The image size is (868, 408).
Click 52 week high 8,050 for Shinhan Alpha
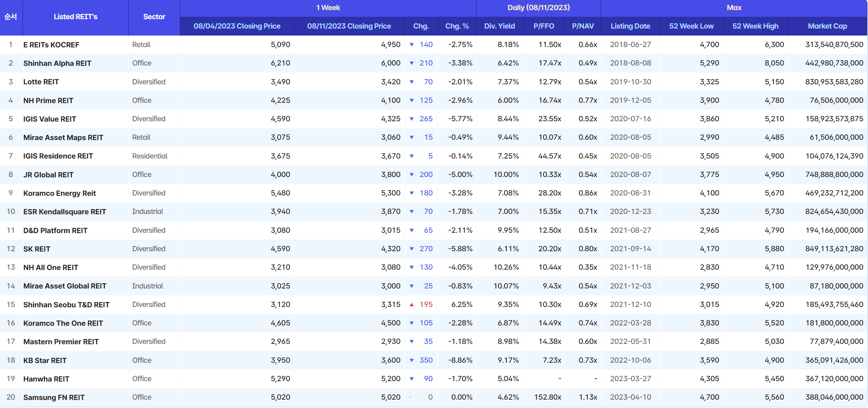(774, 63)
